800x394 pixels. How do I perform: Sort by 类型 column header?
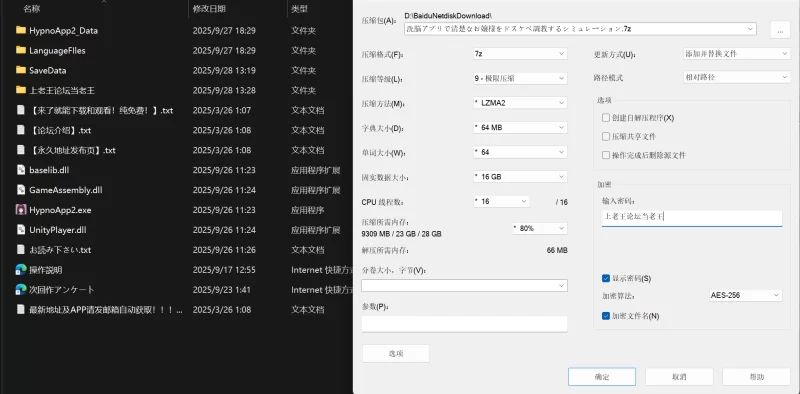299,9
